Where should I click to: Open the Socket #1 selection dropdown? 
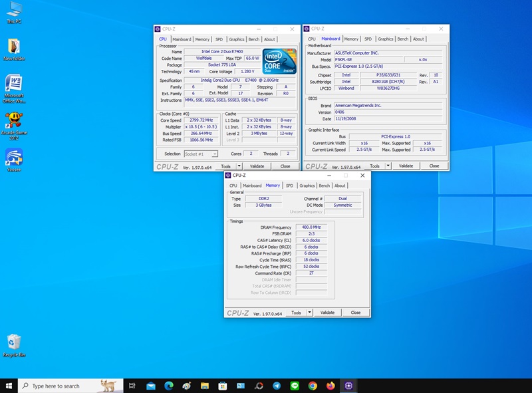coord(201,154)
